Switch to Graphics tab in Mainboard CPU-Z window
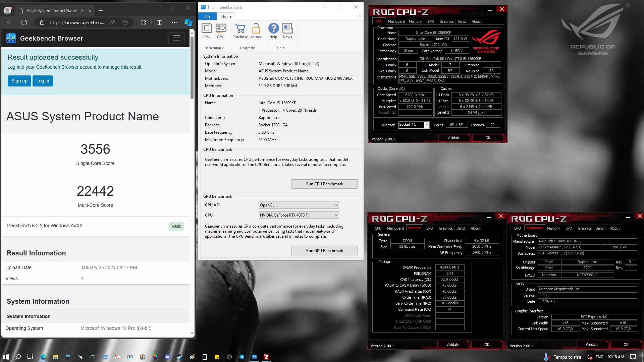This screenshot has height=362, width=644. coord(585,228)
